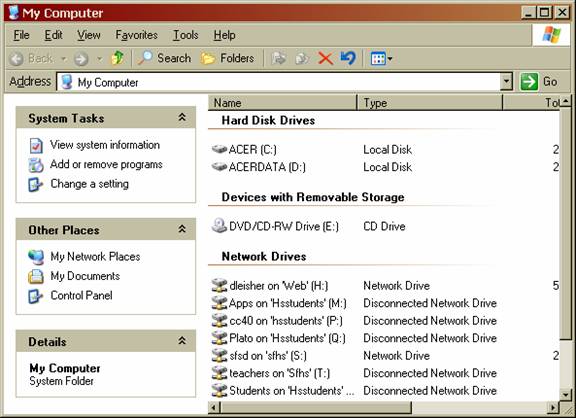576x418 pixels.
Task: Click Add or remove programs link
Action: (106, 165)
